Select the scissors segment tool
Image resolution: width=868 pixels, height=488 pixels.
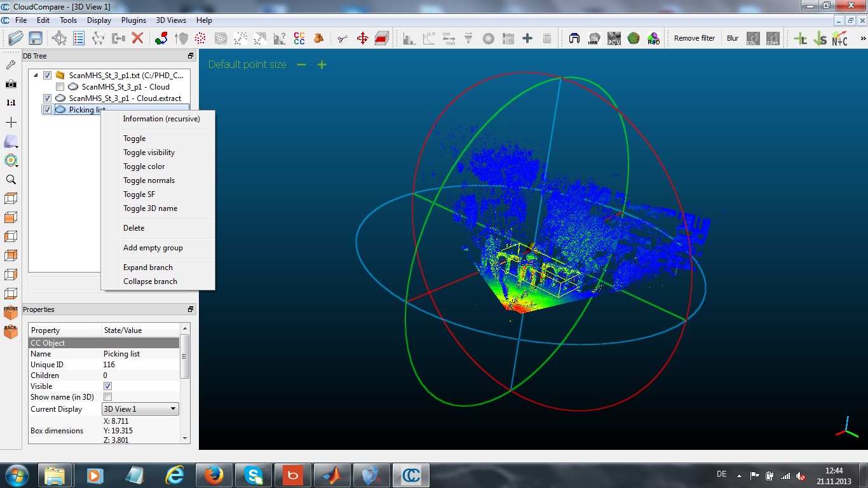pos(342,38)
